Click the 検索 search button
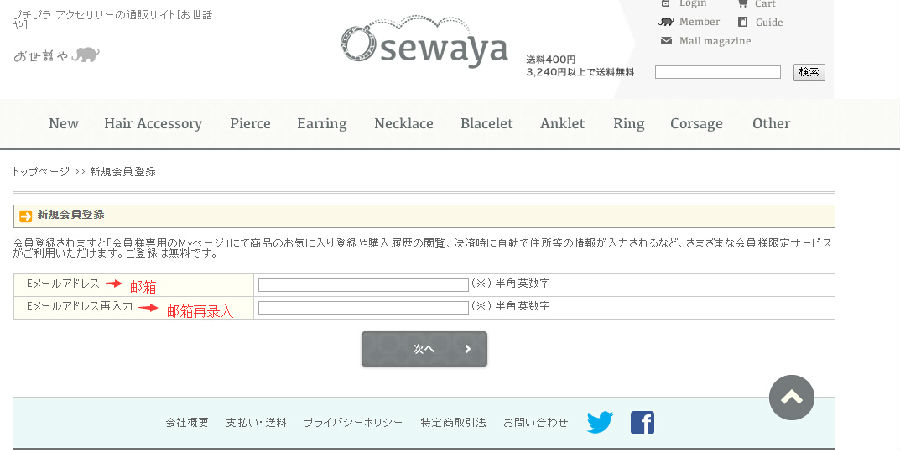Image resolution: width=900 pixels, height=450 pixels. tap(808, 72)
